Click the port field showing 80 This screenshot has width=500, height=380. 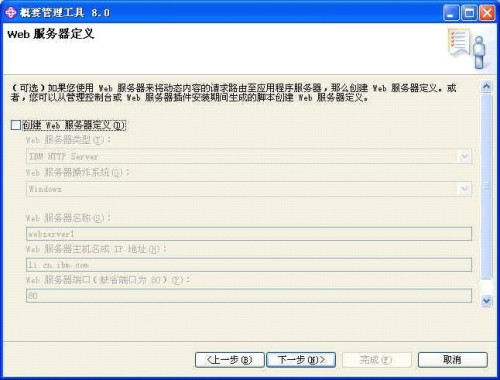click(x=249, y=296)
